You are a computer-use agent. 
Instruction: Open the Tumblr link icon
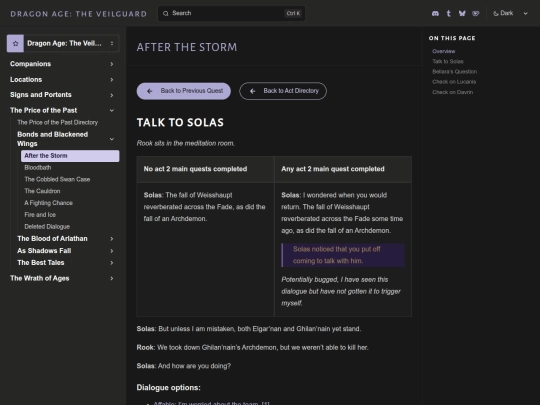(x=448, y=13)
